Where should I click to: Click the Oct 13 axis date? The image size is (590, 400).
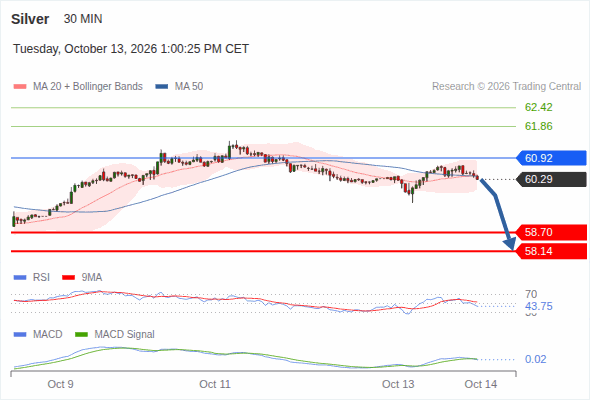(398, 384)
